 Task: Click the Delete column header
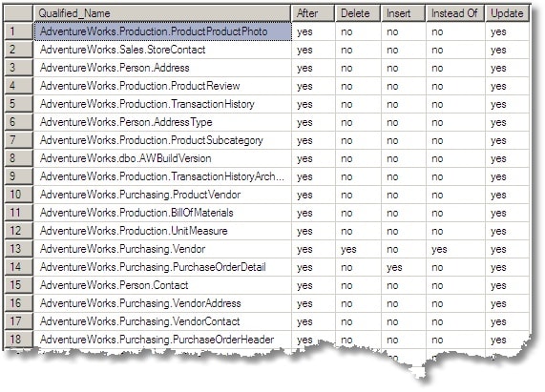[x=358, y=13]
